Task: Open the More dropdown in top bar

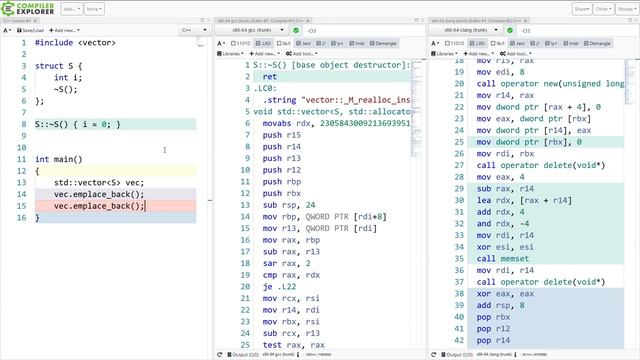Action: point(94,9)
